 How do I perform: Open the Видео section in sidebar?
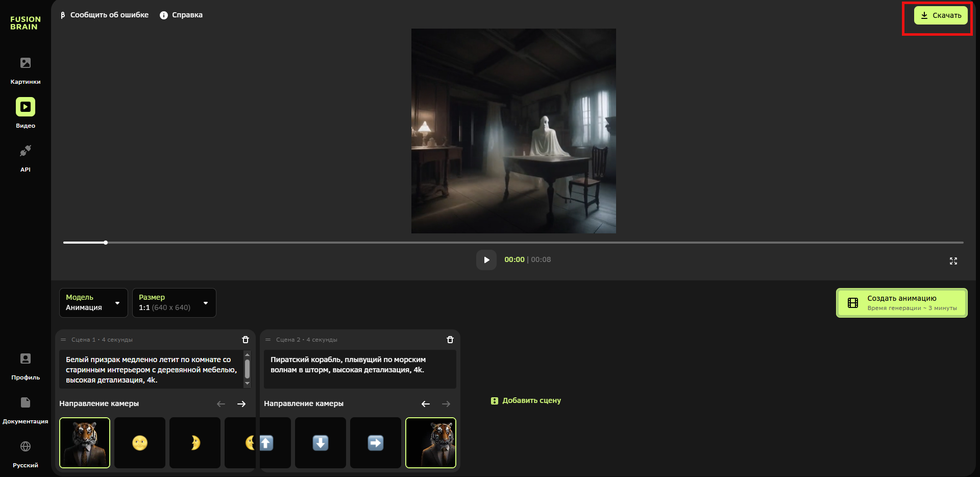(x=26, y=113)
